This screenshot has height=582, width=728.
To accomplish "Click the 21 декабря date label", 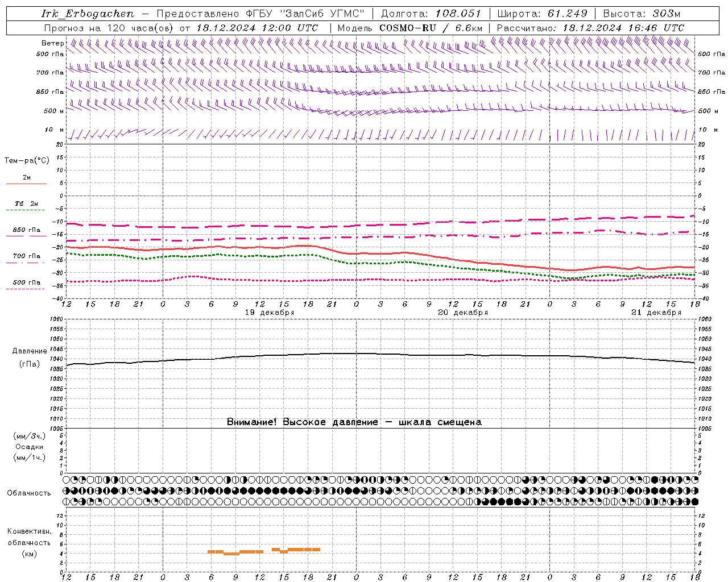I will [656, 313].
